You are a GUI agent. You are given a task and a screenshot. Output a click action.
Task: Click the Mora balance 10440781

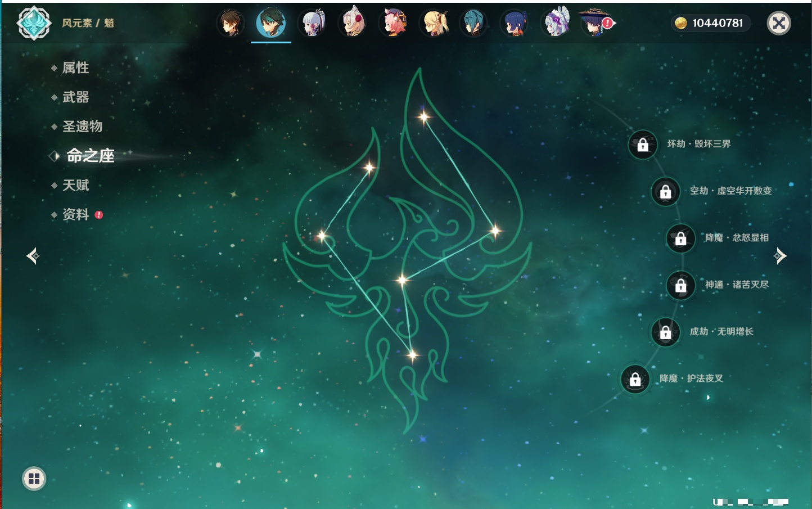tap(718, 23)
